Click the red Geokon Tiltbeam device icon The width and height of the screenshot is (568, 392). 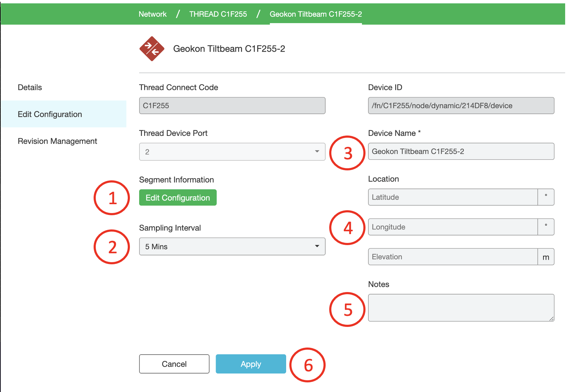(152, 49)
